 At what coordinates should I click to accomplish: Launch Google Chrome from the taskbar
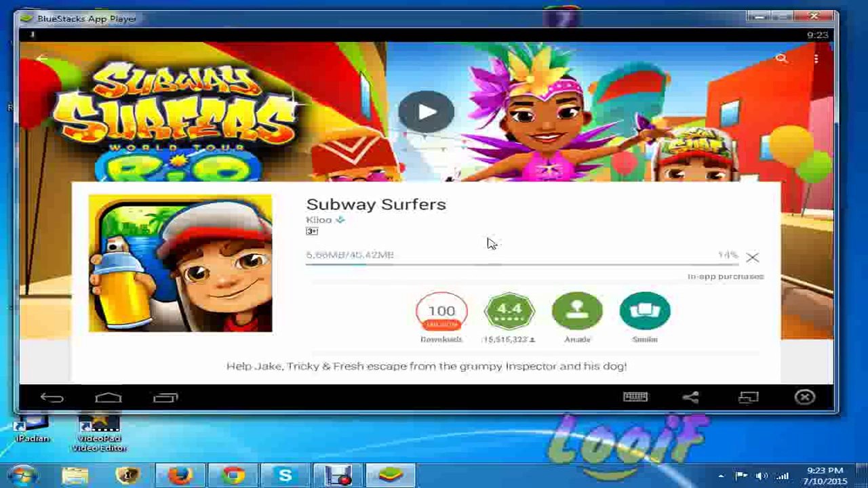click(233, 476)
